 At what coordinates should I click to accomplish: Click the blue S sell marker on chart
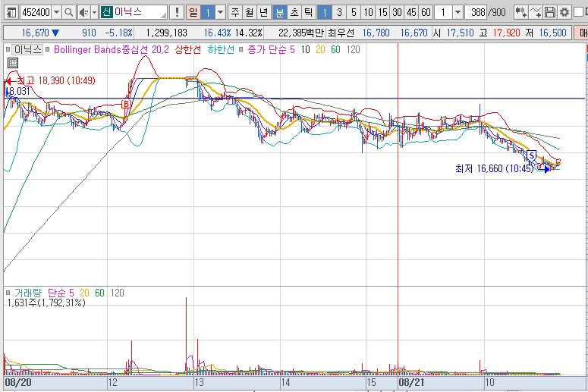pos(531,155)
